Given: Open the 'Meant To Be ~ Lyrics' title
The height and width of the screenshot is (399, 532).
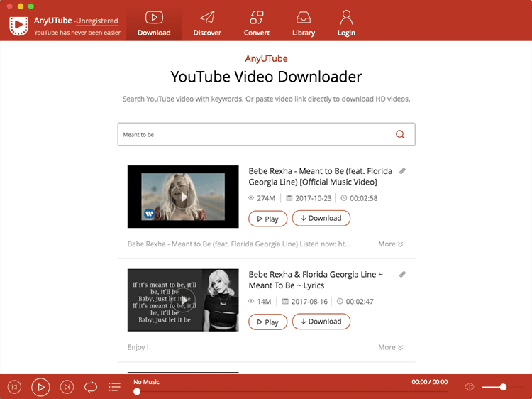Looking at the screenshot, I should pos(316,280).
